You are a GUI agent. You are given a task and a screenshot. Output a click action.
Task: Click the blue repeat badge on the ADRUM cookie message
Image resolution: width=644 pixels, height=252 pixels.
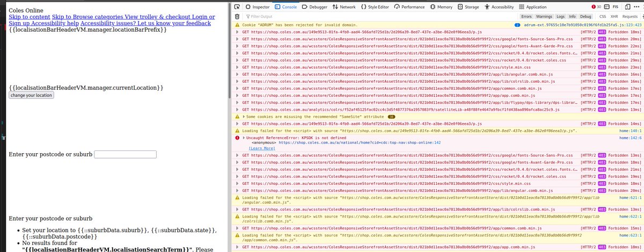pos(517,25)
